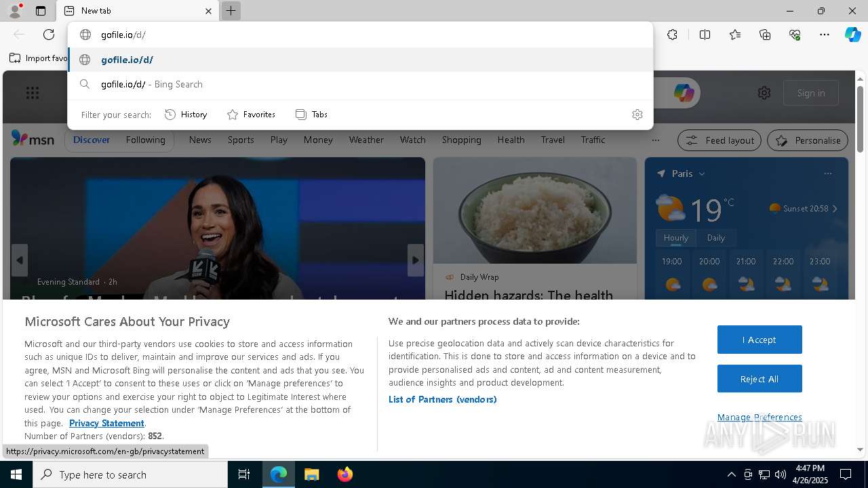This screenshot has width=868, height=488.
Task: Open the tab actions menu icon
Action: [41, 11]
